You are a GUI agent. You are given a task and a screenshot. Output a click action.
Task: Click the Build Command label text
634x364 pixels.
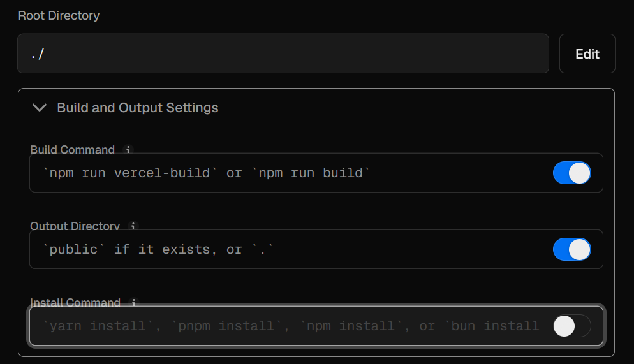click(72, 150)
